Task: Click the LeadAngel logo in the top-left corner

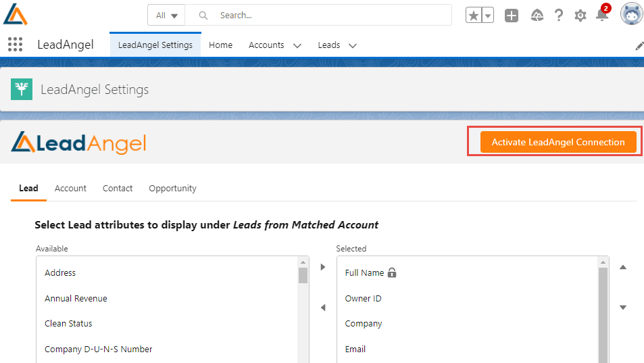Action: [15, 14]
